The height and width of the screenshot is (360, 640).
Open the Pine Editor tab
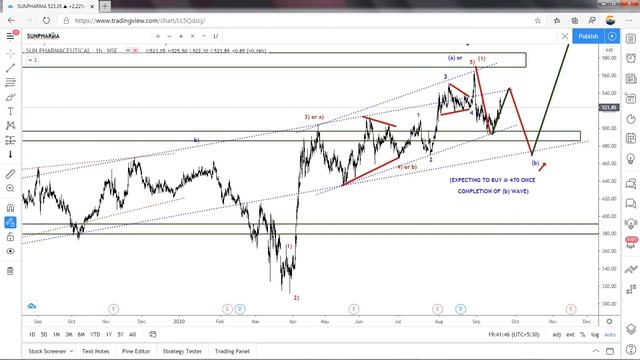tap(136, 351)
